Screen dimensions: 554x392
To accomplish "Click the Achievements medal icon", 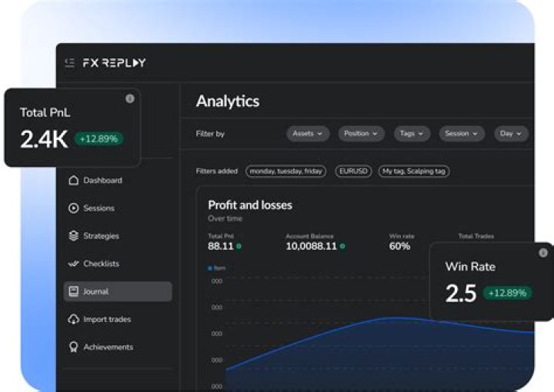I will (x=74, y=347).
